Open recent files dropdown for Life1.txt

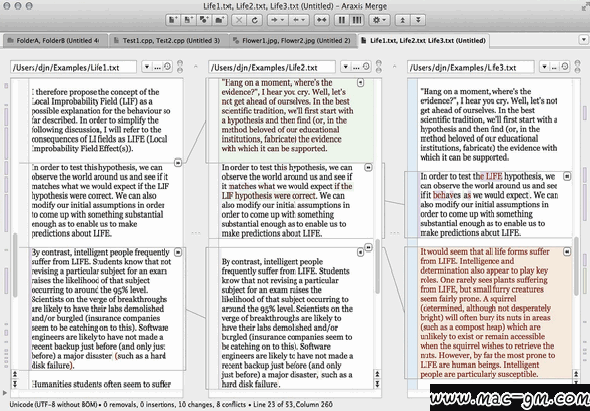coord(146,67)
